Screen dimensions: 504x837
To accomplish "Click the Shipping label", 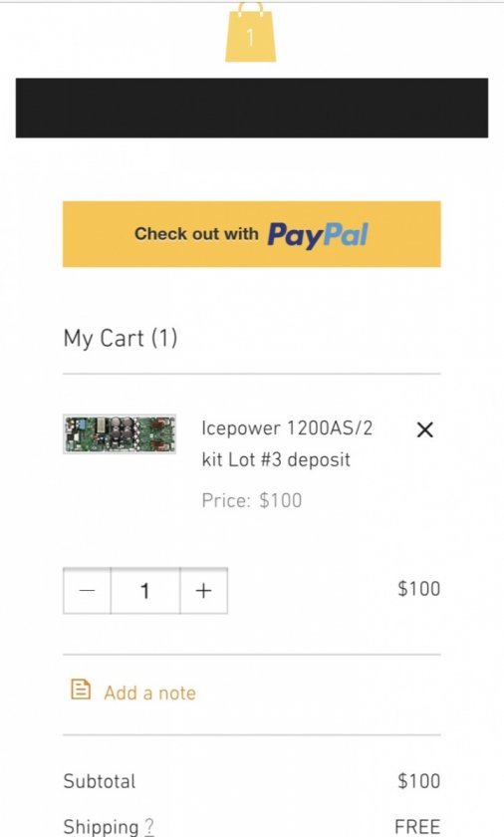I will point(102,827).
